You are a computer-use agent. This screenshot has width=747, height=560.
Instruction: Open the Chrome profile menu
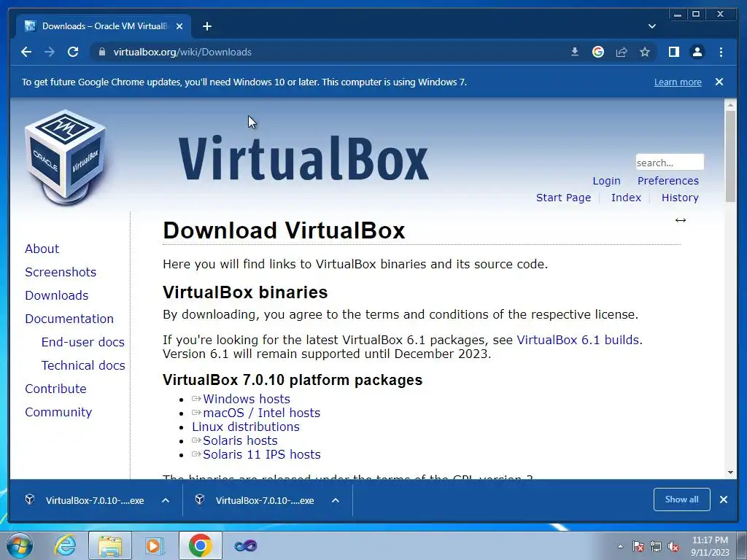(x=697, y=52)
